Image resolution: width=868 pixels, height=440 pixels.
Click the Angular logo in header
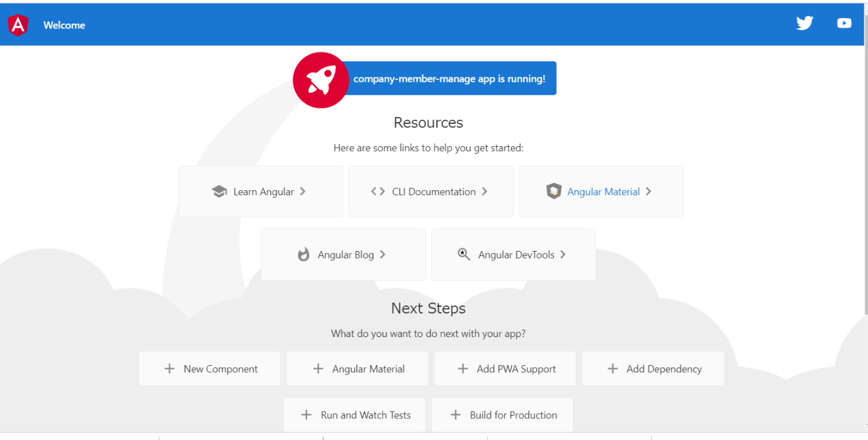click(x=18, y=25)
